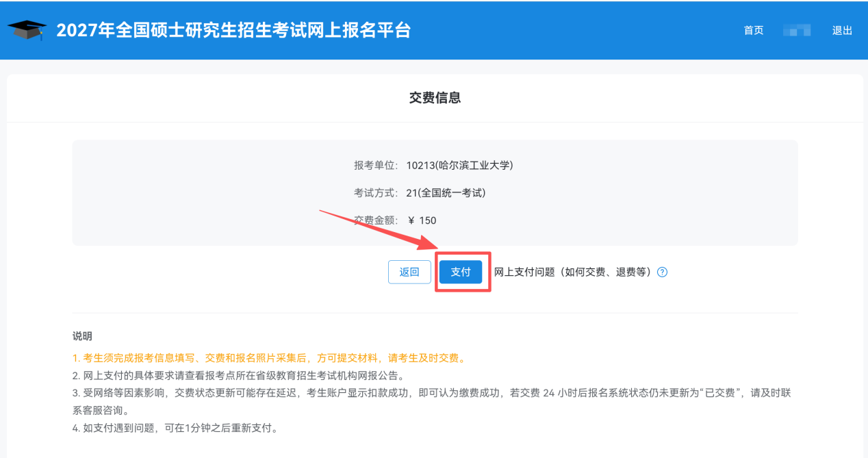868x458 pixels.
Task: Click the graduation cap logo icon
Action: (x=27, y=30)
